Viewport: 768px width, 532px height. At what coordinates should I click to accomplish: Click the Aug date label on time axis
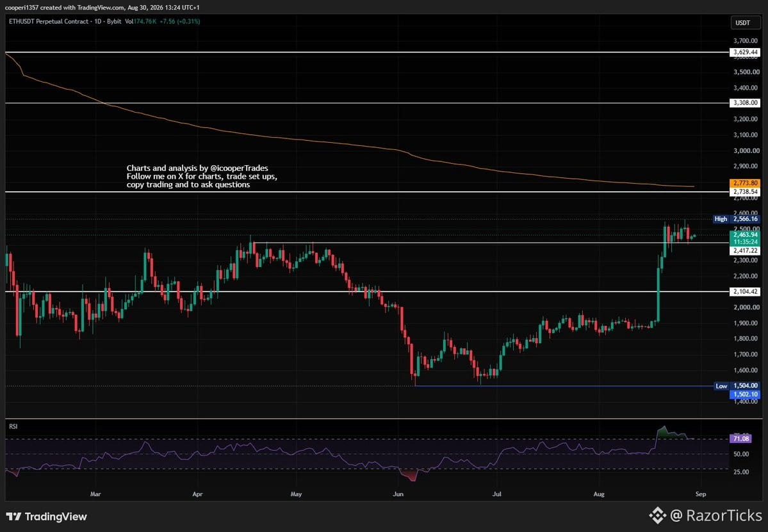coord(598,494)
